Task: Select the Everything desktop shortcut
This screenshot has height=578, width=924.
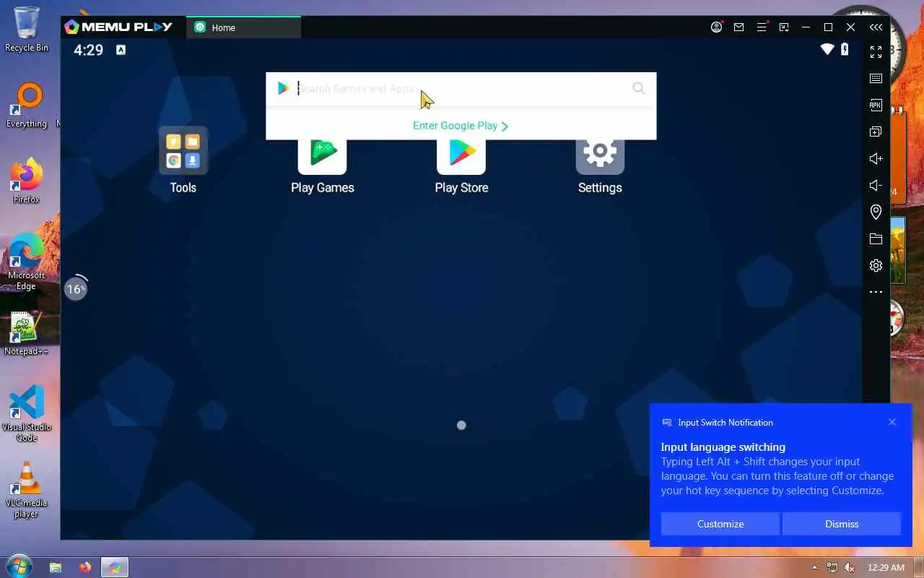Action: (27, 105)
